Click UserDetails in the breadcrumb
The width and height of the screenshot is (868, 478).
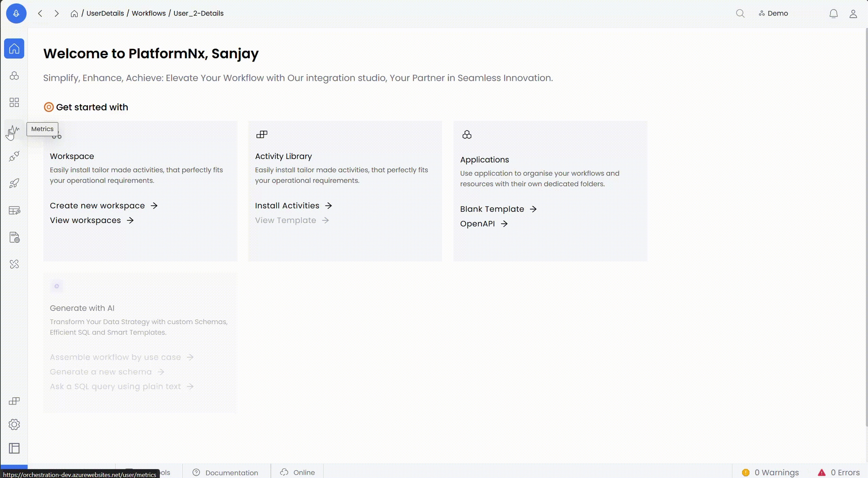point(105,14)
